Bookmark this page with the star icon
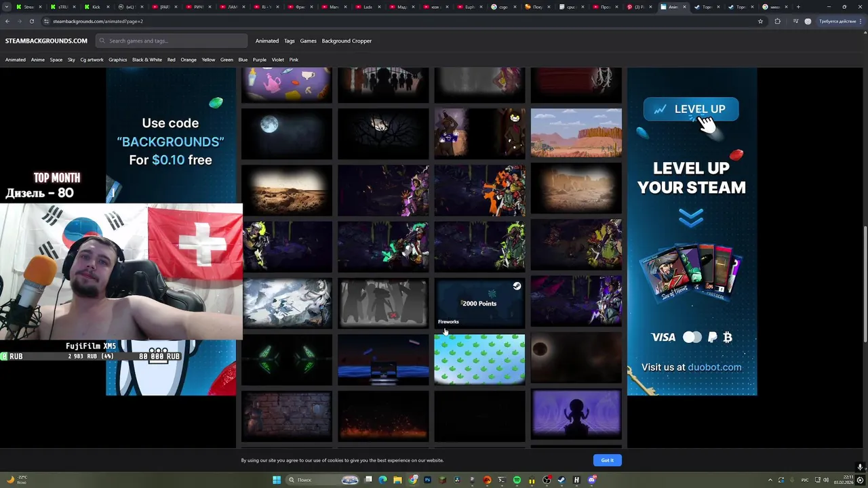Viewport: 868px width, 488px height. (x=760, y=21)
